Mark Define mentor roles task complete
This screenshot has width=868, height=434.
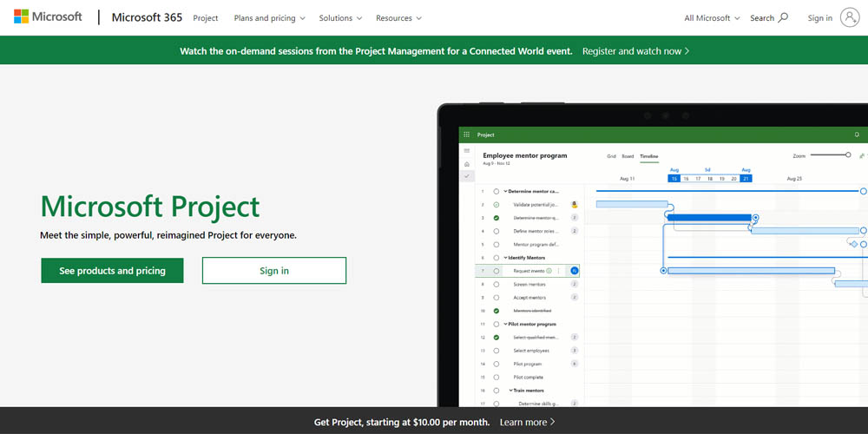tap(496, 232)
